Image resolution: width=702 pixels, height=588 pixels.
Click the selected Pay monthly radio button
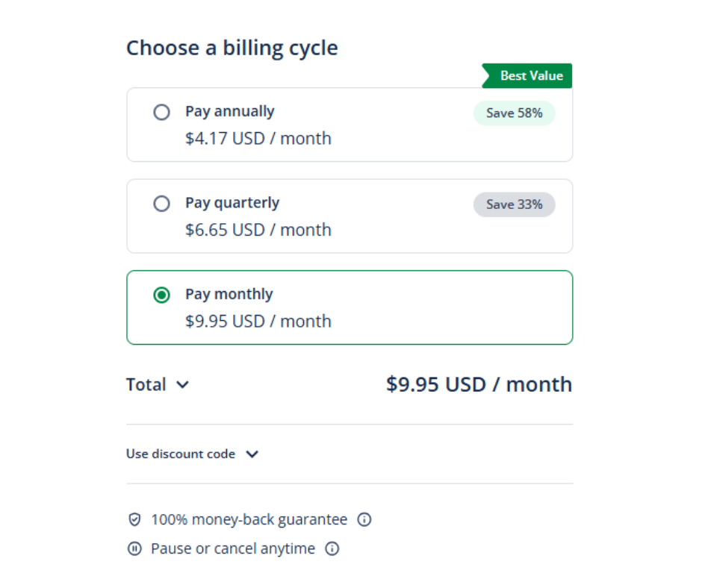(161, 295)
